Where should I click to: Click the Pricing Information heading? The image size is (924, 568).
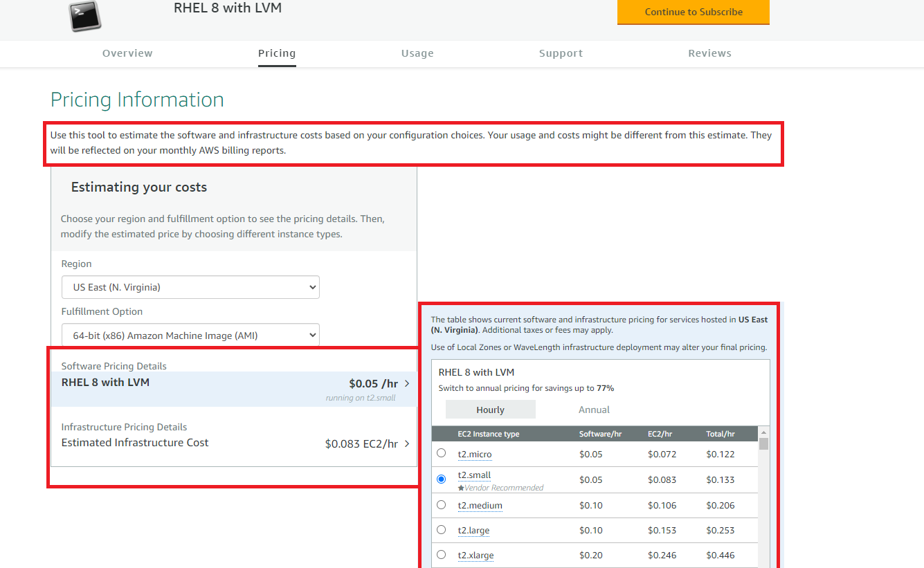click(137, 100)
